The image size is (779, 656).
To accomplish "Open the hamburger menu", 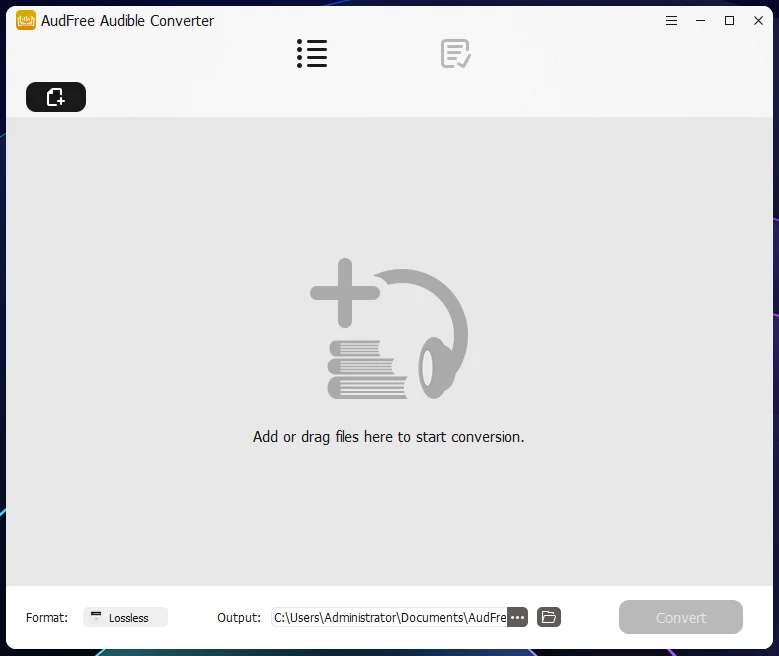I will tap(671, 20).
